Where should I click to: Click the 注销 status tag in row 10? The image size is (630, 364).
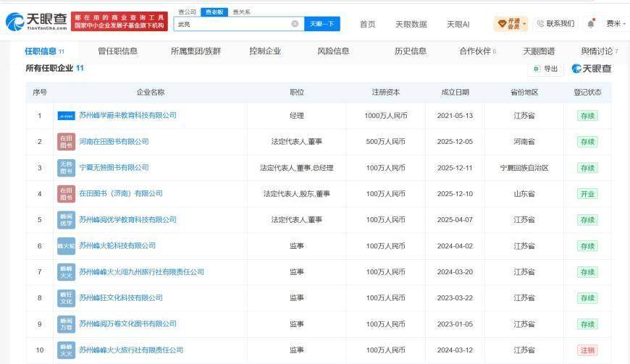(x=587, y=350)
